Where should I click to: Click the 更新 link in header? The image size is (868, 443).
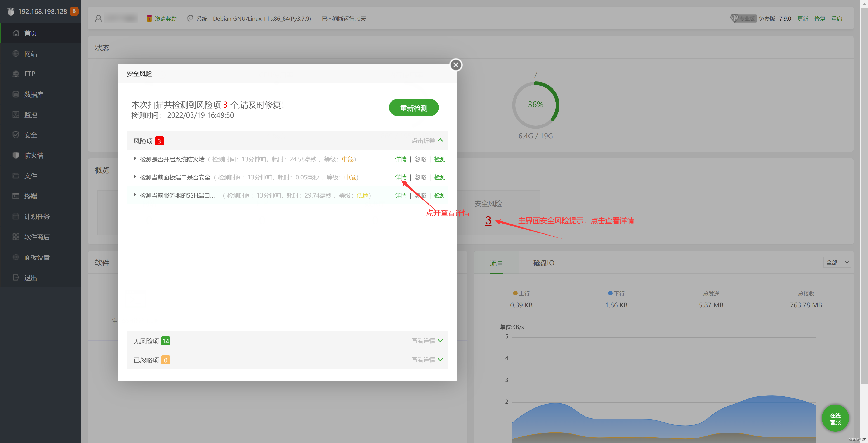[803, 19]
